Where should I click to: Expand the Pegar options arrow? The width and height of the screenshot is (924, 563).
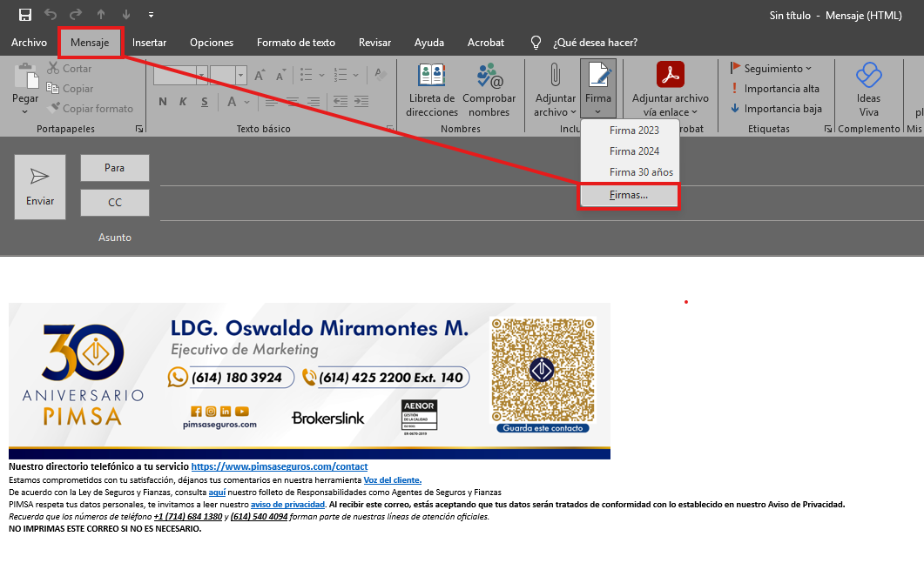pyautogui.click(x=24, y=111)
